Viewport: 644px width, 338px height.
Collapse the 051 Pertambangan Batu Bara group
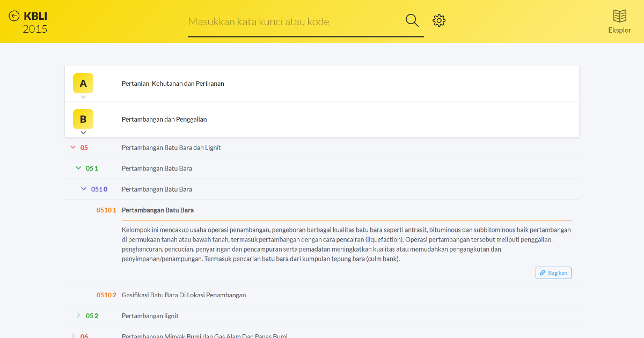(x=78, y=167)
